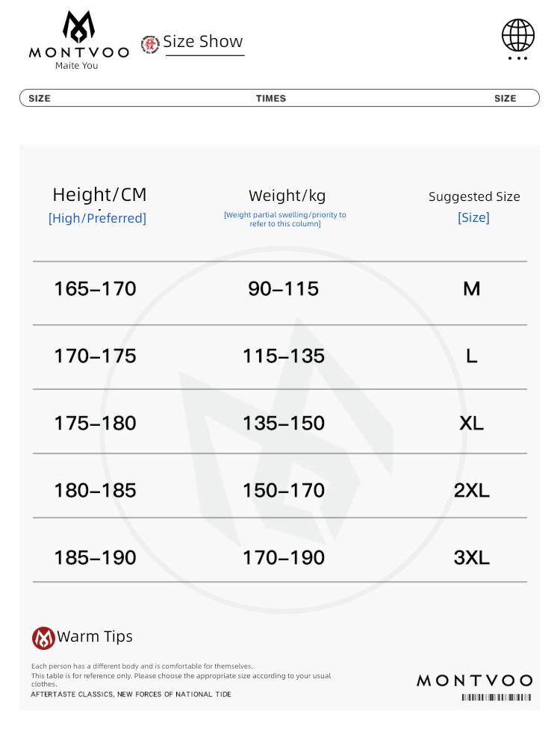Click the blue [High/Preferred] text
560x747 pixels.
97,218
